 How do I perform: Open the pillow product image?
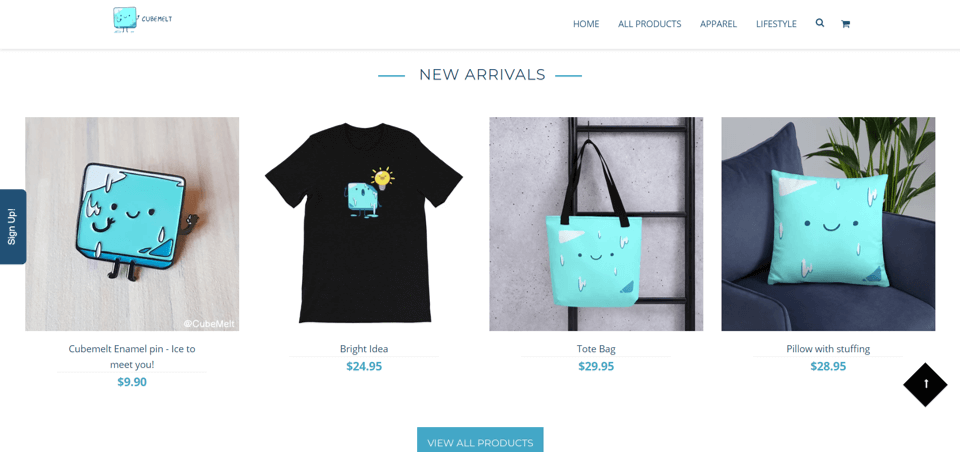(828, 224)
